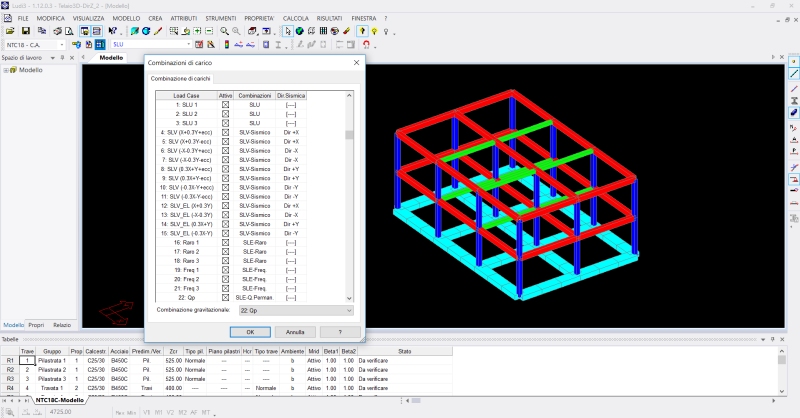Toggle the Attivo checkbox for SLU 1
800x418 pixels.
point(225,105)
